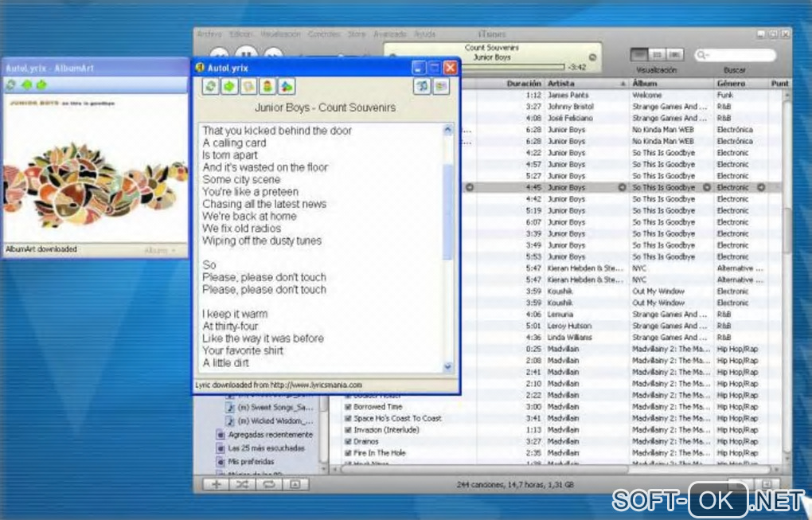The image size is (812, 520).
Task: Click the yellow note edit icon in AutoLyrix
Action: [248, 87]
